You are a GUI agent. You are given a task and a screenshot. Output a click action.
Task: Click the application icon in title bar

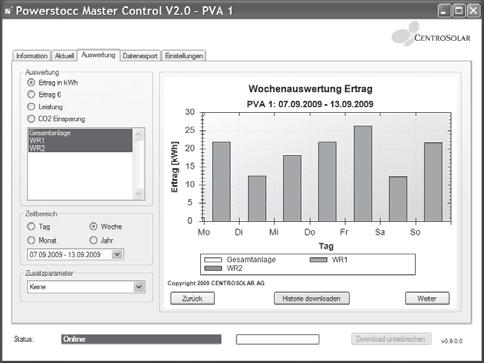(x=8, y=11)
